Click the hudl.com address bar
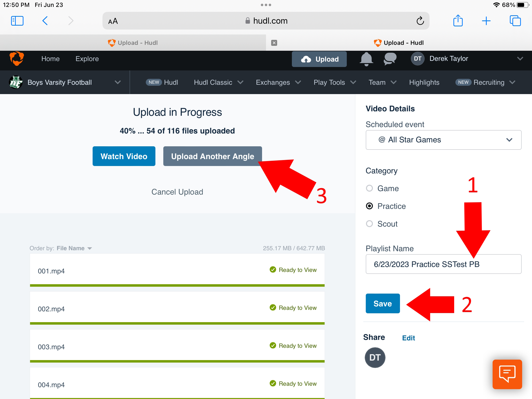This screenshot has height=399, width=532. coord(266,21)
